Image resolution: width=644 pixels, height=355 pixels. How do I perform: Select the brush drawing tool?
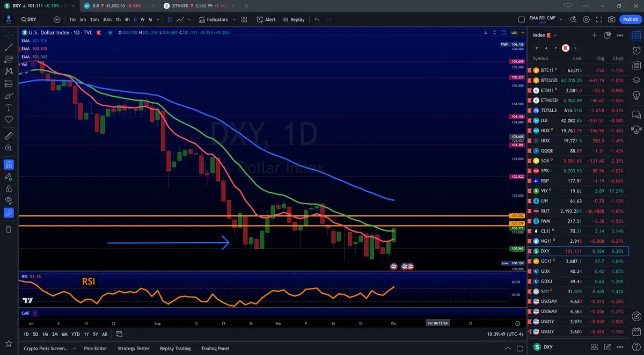pos(9,96)
